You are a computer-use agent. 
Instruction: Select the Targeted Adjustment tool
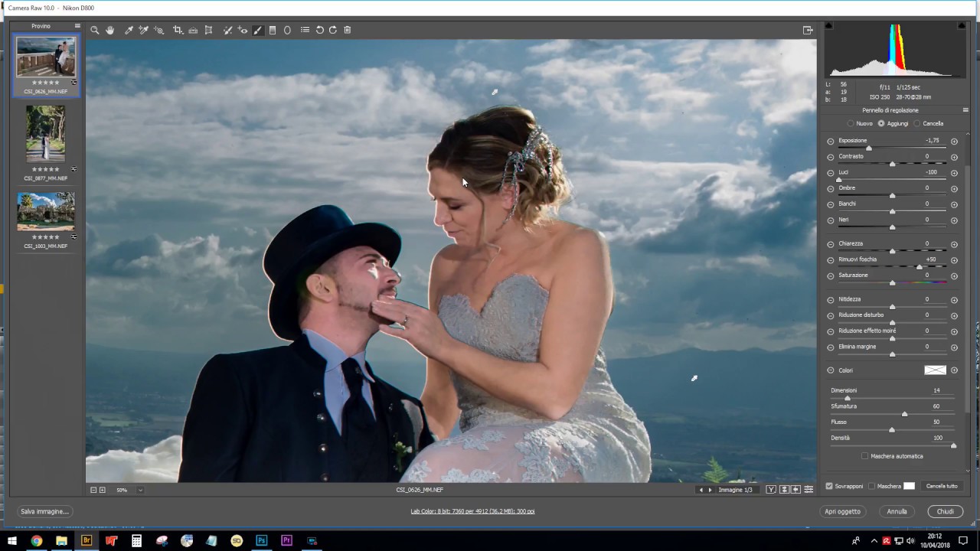[158, 30]
